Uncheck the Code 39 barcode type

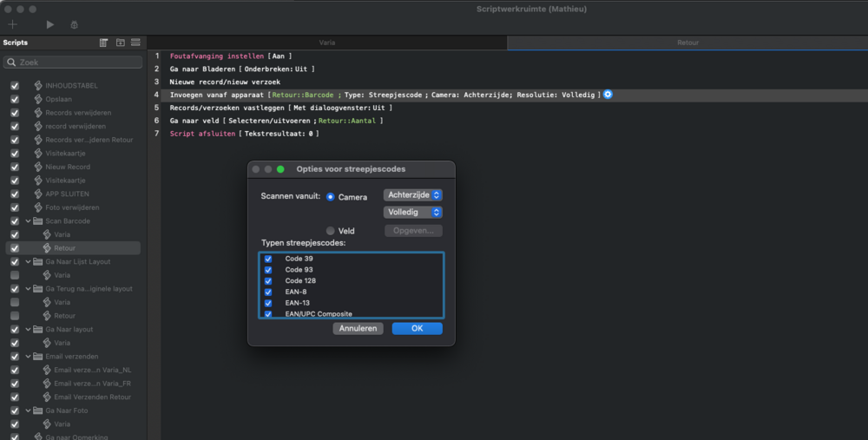pyautogui.click(x=268, y=259)
